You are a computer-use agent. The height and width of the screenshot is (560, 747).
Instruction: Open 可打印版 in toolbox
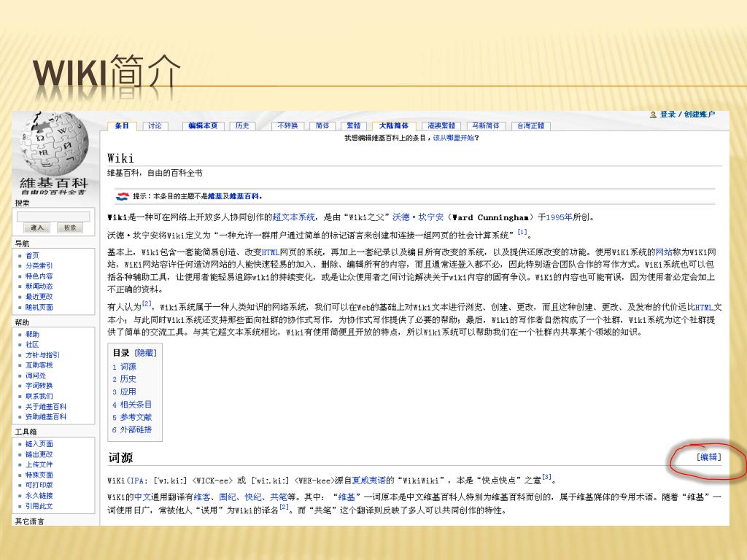coord(39,485)
